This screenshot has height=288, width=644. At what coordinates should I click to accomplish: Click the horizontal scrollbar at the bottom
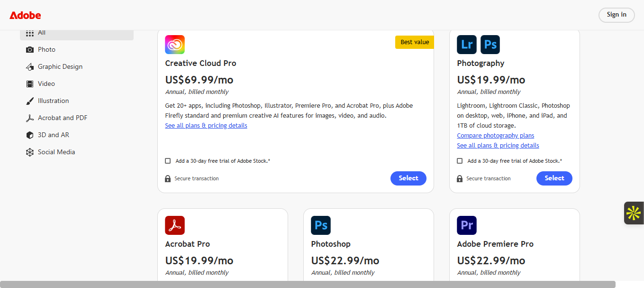308,284
